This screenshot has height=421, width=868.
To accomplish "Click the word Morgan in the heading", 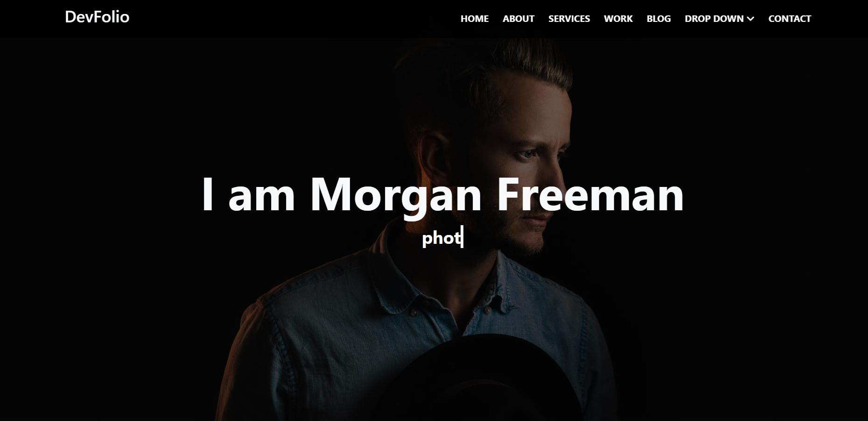I will [396, 197].
